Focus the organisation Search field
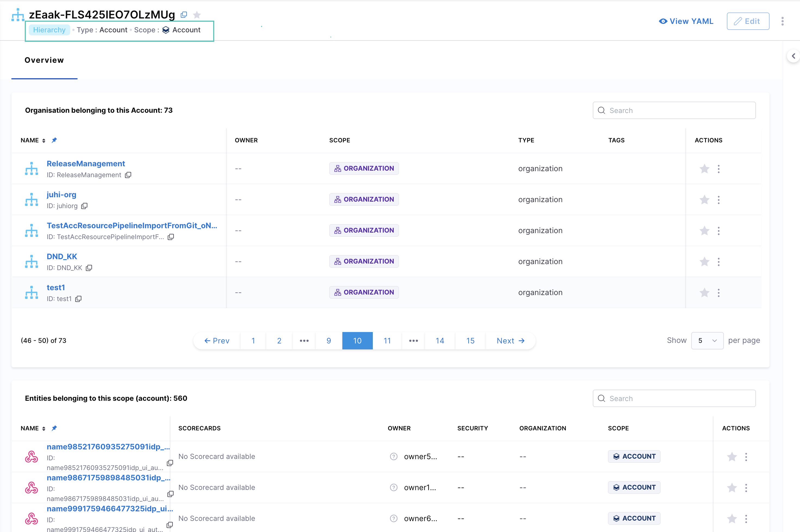Screen dimensions: 800x532 674,111
